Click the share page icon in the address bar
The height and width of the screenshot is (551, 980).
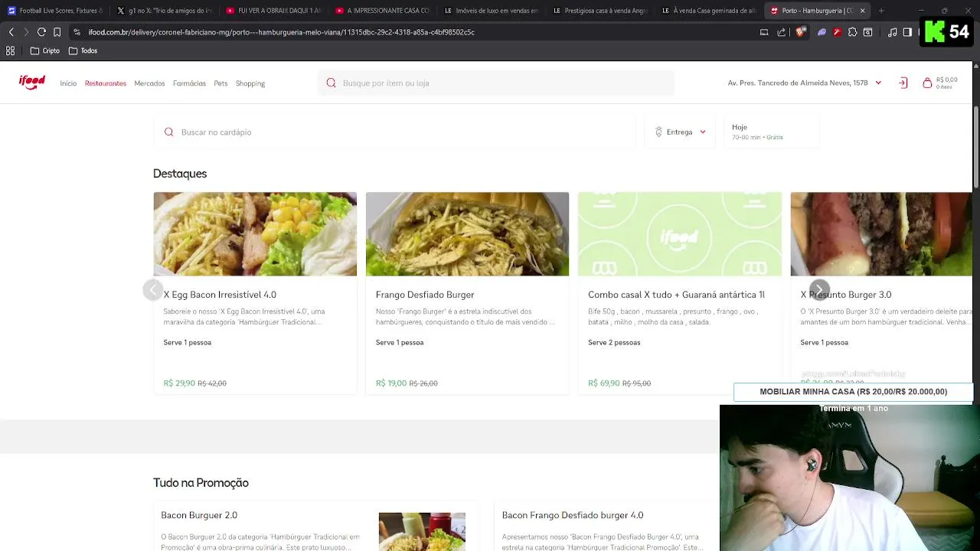pos(782,32)
